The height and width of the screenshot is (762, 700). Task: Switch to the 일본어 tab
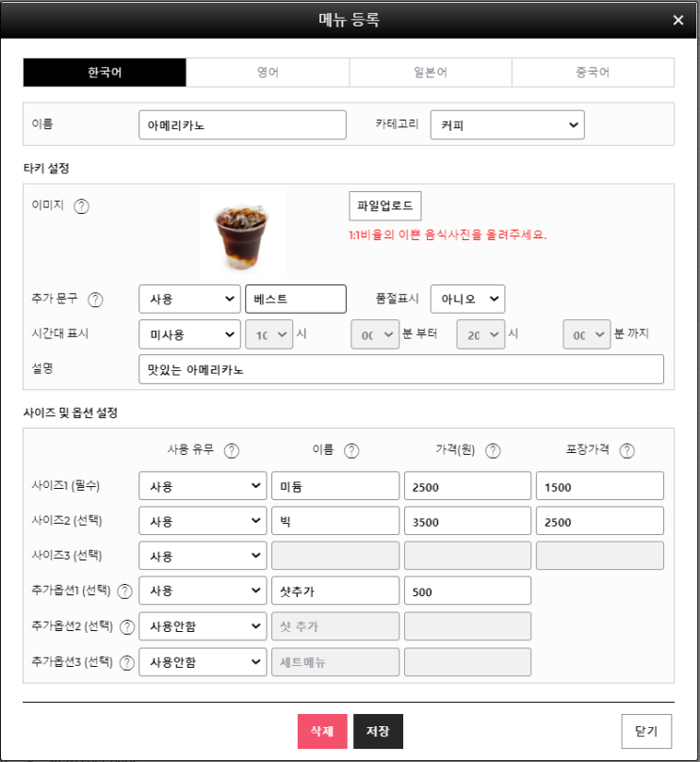(431, 73)
